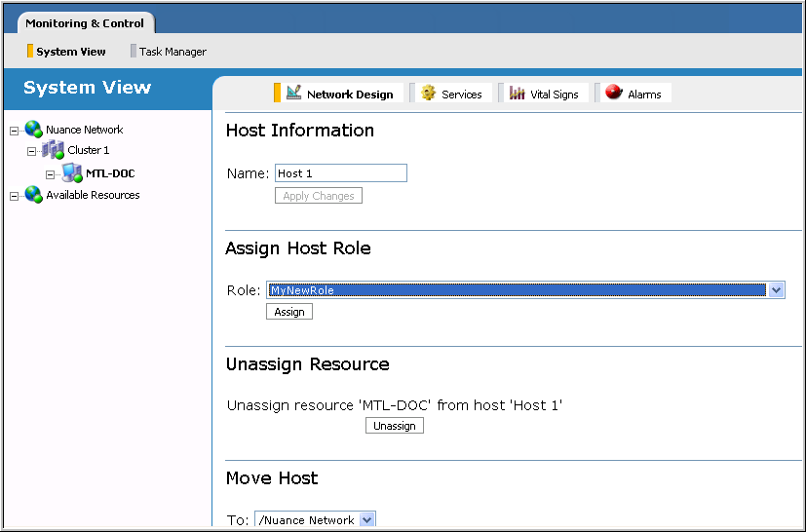Click the Cluster 1 servers icon

(53, 150)
